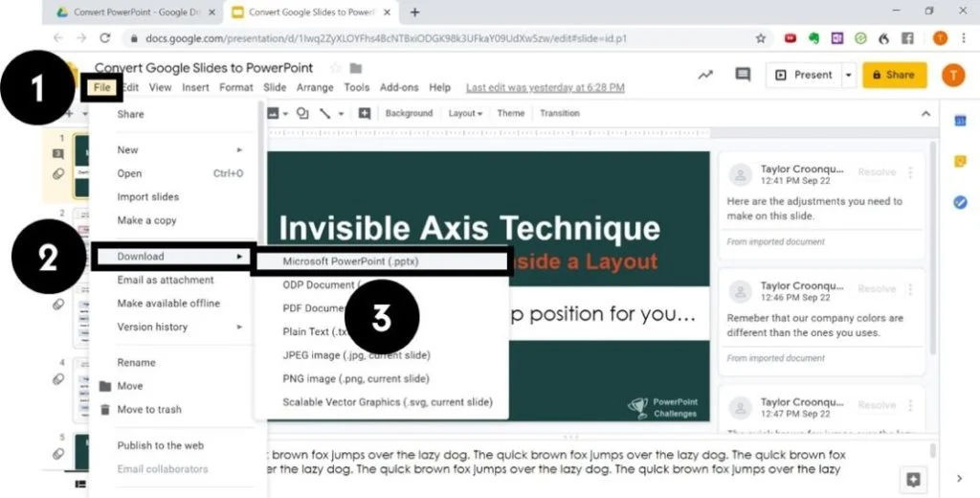Hide the menus with the collapse chevron

point(925,114)
